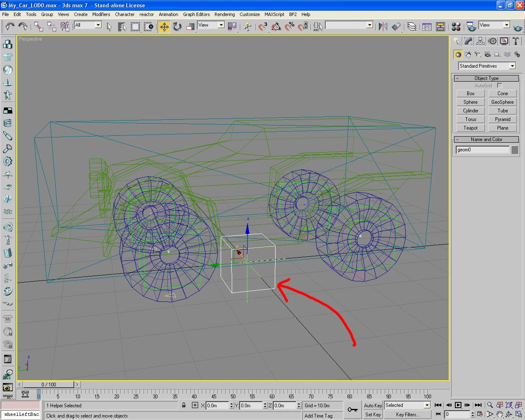
Task: Open the Hierarchy command panel tab
Action: pos(480,41)
